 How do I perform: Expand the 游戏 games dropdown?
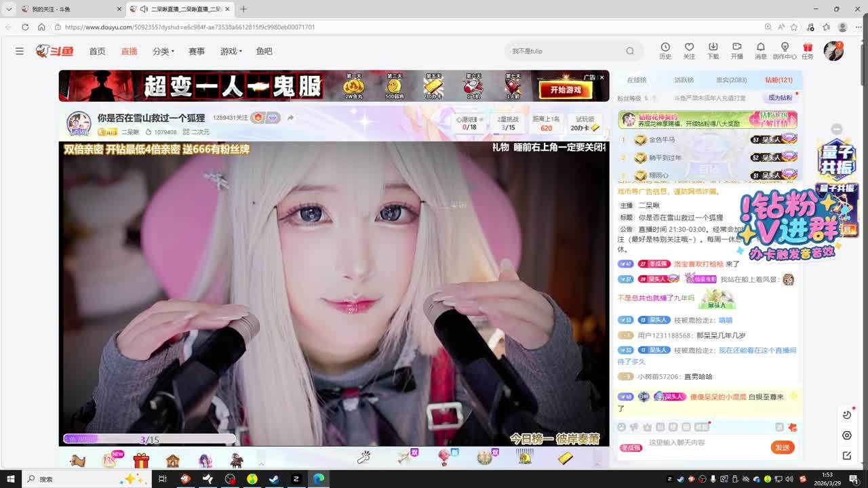[231, 52]
